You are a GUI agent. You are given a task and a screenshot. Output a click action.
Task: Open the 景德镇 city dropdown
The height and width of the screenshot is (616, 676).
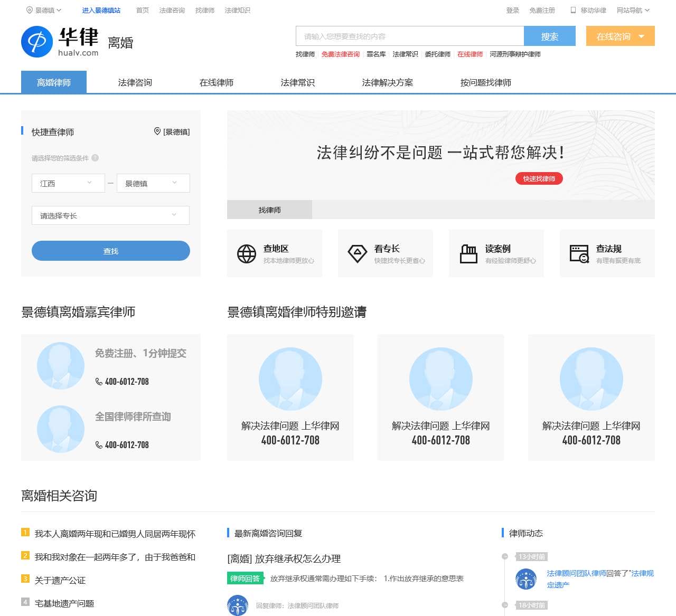pos(153,183)
